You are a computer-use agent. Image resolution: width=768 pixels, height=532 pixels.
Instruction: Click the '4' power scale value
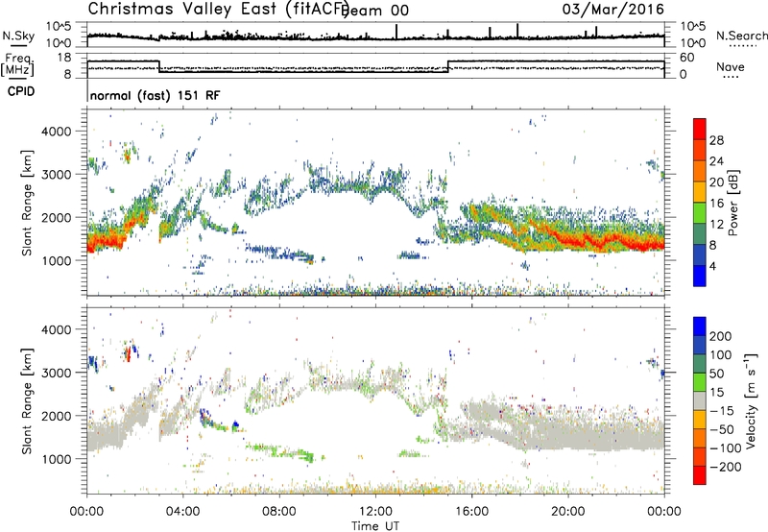pos(712,266)
